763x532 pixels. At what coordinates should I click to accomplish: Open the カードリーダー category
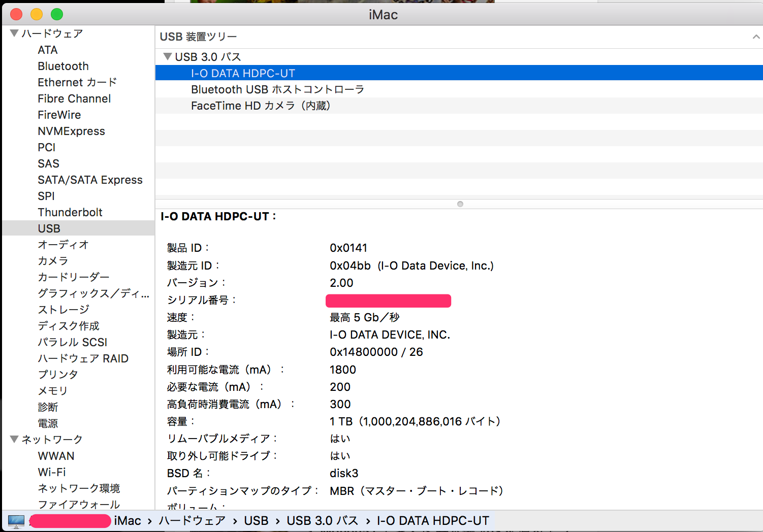point(74,277)
